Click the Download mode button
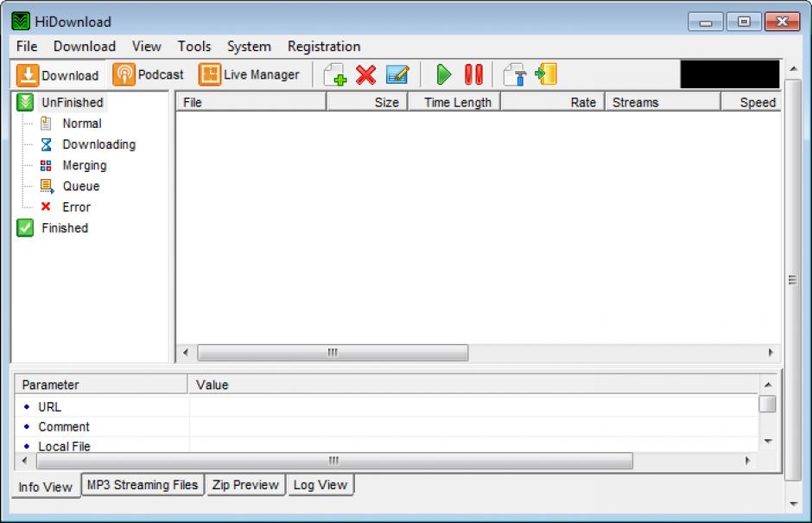 58,75
